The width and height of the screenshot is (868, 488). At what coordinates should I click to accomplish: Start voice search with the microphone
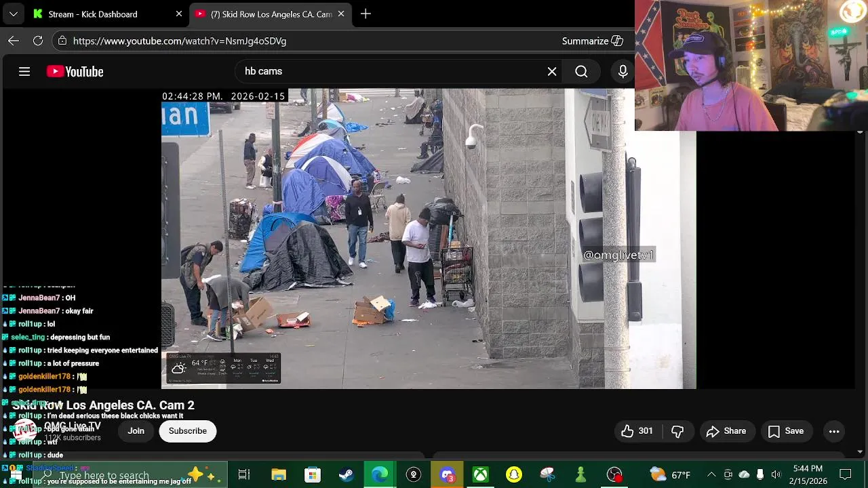[623, 71]
